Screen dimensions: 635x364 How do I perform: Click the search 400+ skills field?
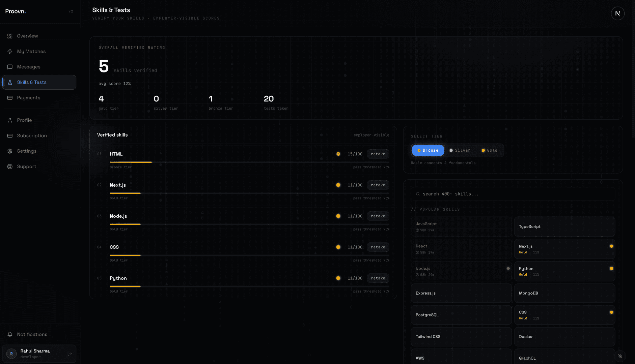[x=513, y=194]
